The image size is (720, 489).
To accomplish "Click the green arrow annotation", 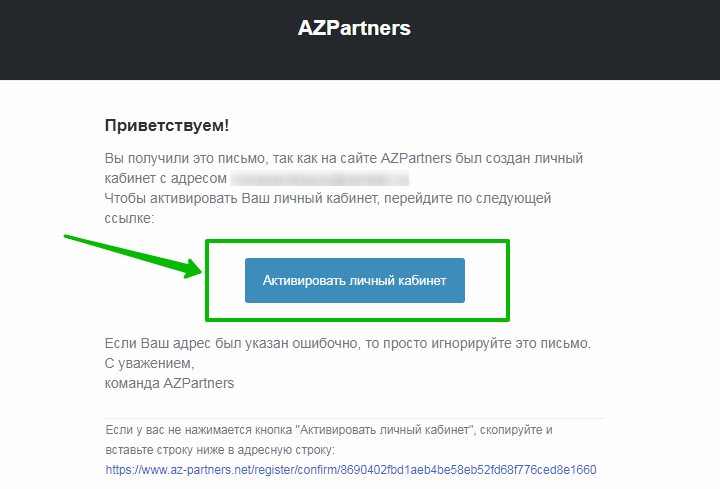I will pyautogui.click(x=133, y=256).
